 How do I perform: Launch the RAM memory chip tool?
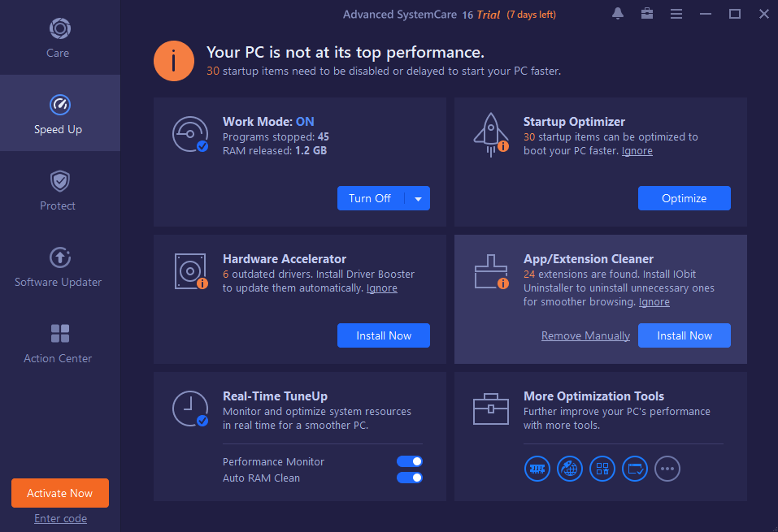(x=537, y=469)
